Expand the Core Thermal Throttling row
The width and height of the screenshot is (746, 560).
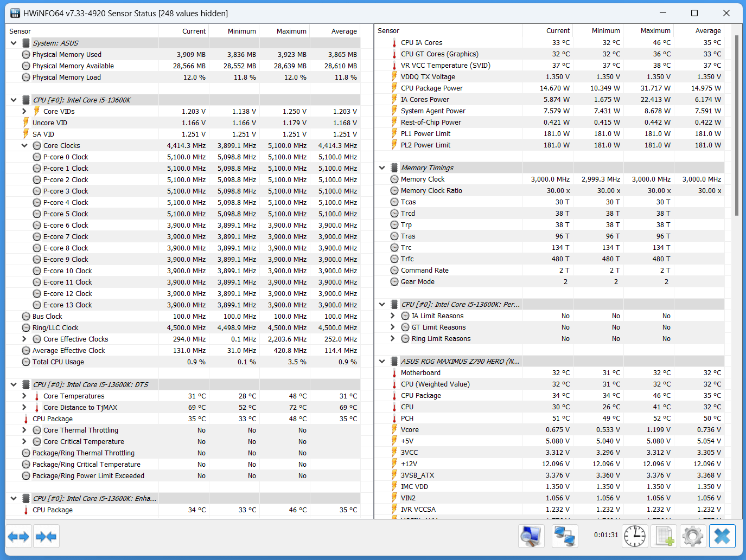click(24, 430)
